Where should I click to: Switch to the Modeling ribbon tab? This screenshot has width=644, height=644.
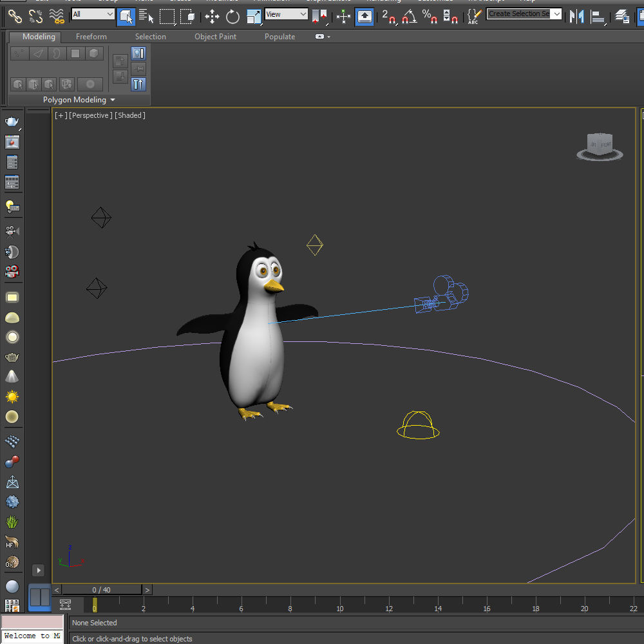pyautogui.click(x=39, y=37)
